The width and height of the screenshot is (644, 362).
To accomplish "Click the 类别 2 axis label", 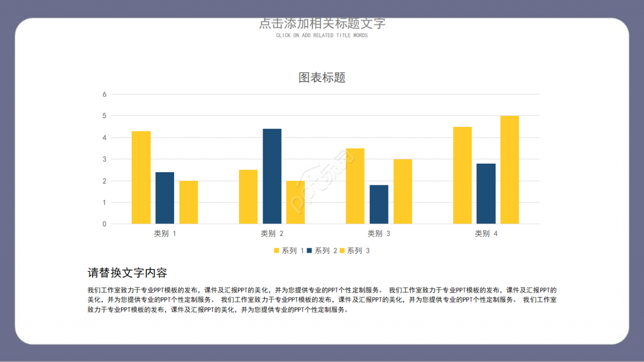I will 272,234.
